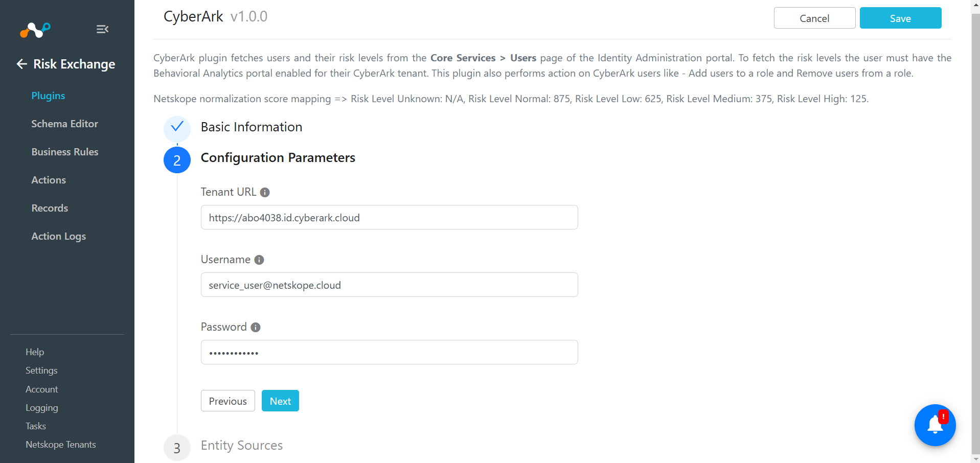The width and height of the screenshot is (980, 463).
Task: Expand the Entity Sources step
Action: click(241, 446)
